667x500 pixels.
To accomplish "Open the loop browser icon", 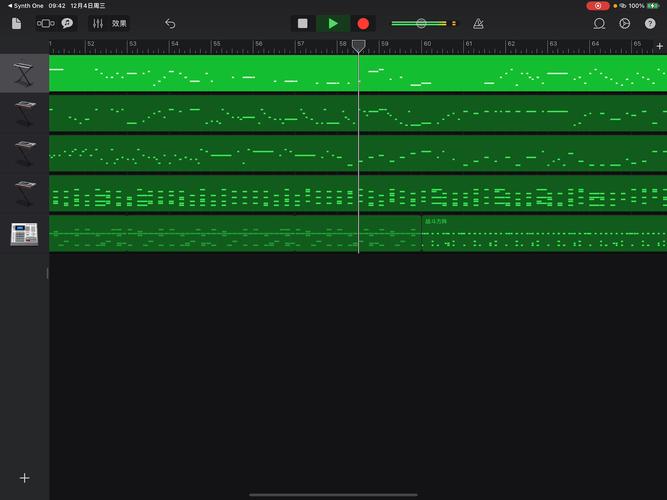I will [599, 23].
